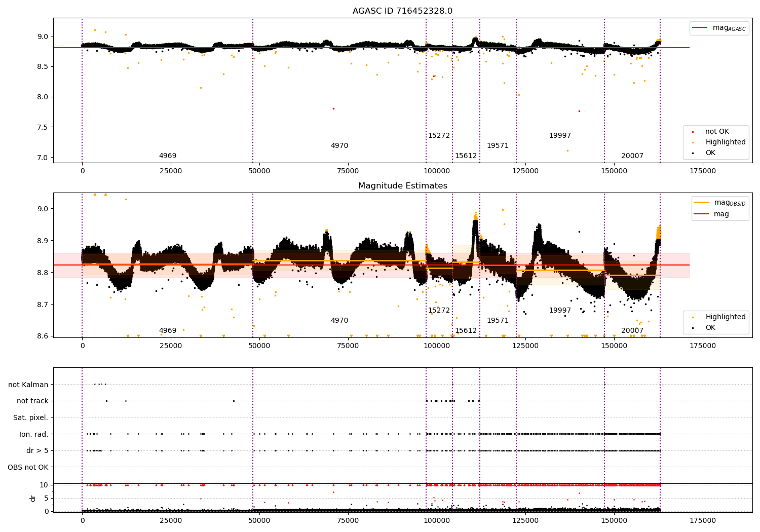The image size is (760, 532).
Task: Click the 8.0 y-axis tick of top plot
Action: click(43, 97)
